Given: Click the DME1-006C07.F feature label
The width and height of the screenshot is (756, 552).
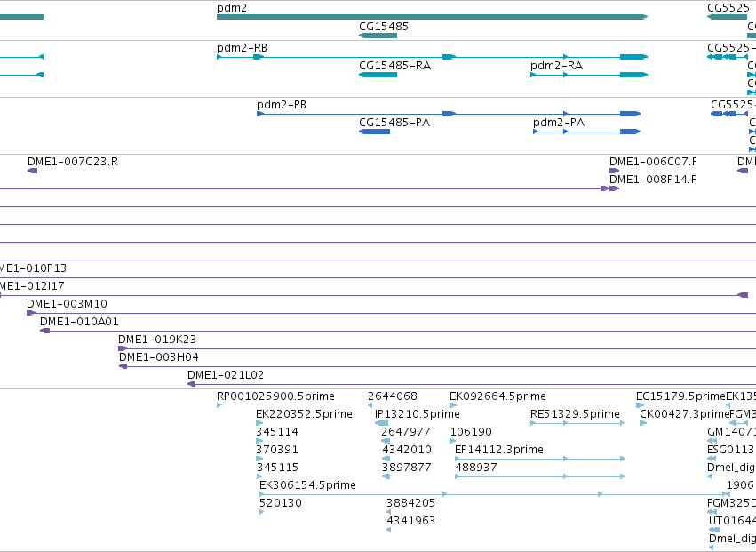Looking at the screenshot, I should click(653, 162).
